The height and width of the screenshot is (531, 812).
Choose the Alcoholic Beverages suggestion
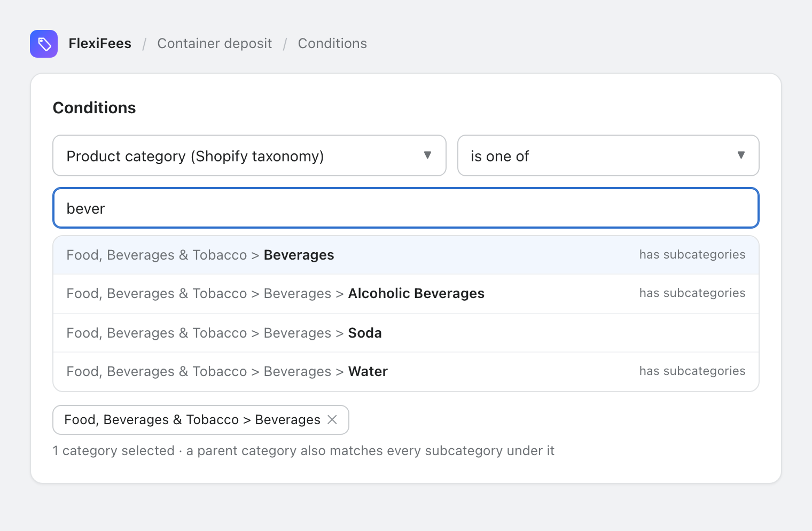406,294
